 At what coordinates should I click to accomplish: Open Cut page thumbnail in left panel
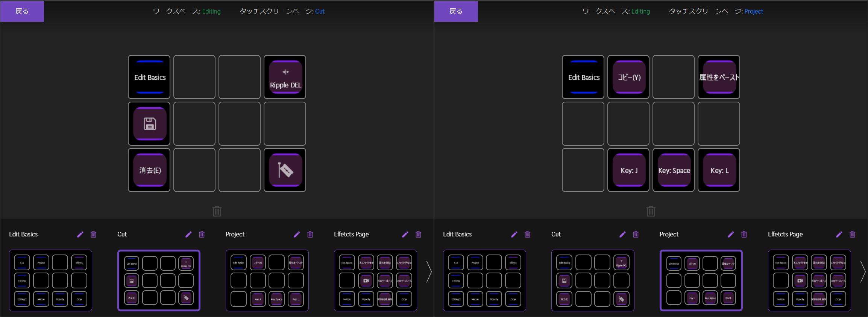pyautogui.click(x=159, y=280)
